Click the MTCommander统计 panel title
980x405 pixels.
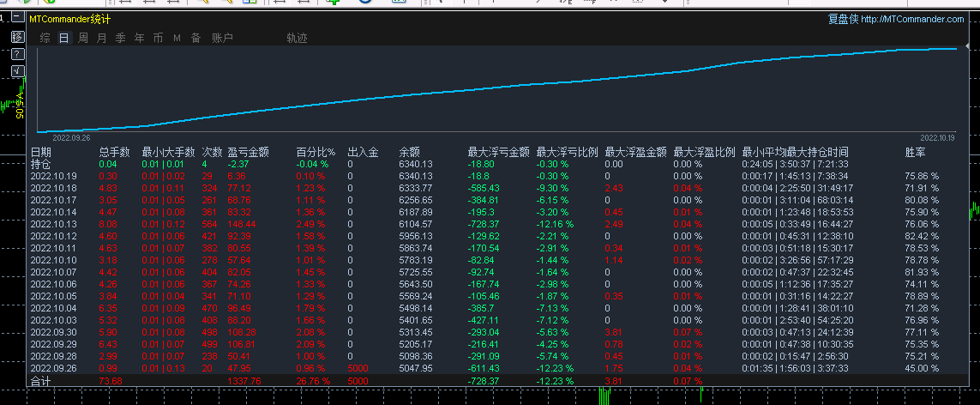coord(70,20)
